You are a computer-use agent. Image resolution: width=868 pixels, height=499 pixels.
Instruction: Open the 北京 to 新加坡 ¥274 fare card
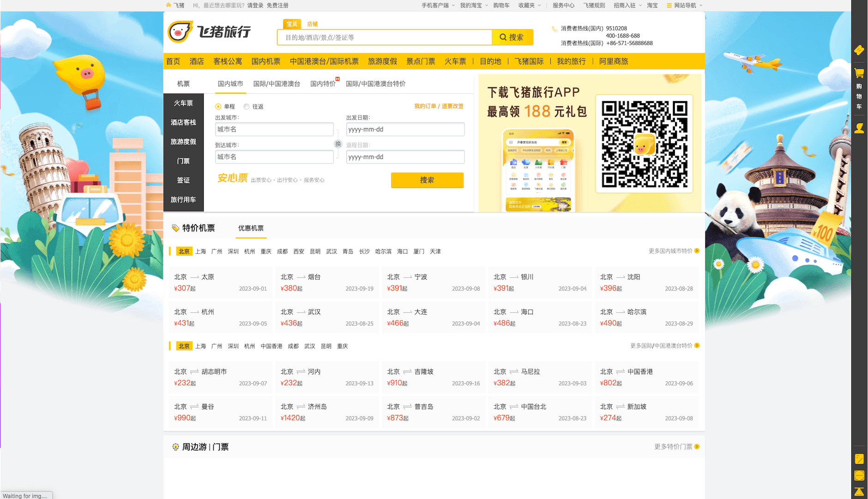point(646,412)
